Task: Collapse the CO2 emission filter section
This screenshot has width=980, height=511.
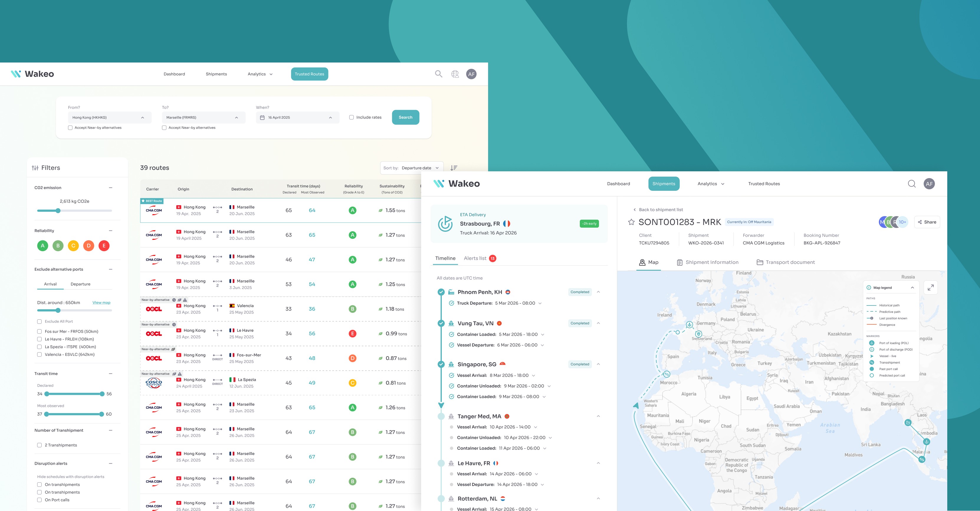Action: coord(111,188)
